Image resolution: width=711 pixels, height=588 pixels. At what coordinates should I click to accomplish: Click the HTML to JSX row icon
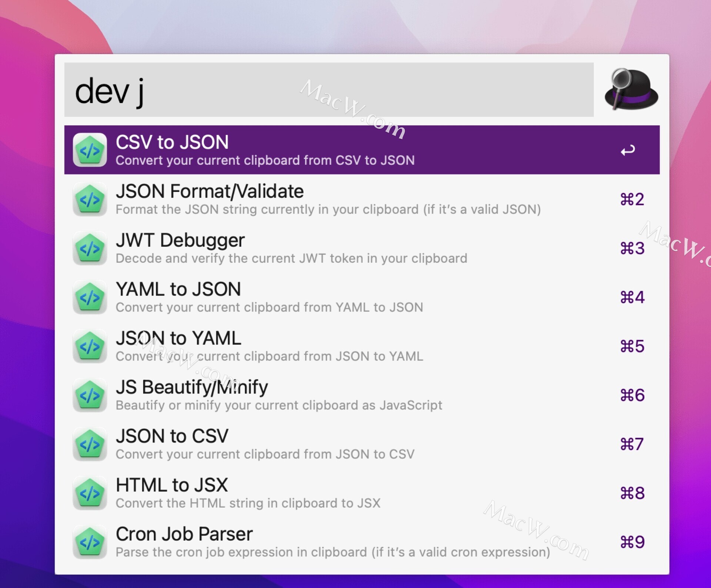[90, 493]
